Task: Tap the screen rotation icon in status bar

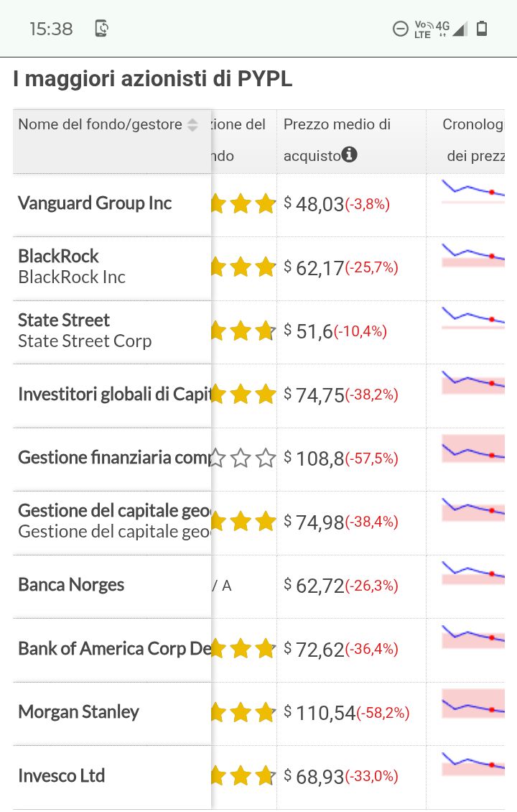Action: (101, 29)
